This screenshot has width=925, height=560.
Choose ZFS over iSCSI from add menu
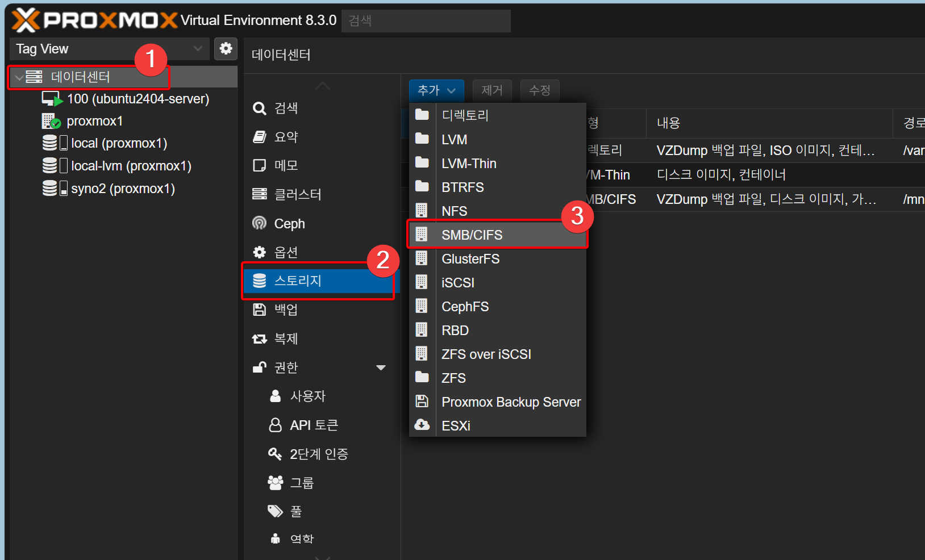(x=498, y=354)
